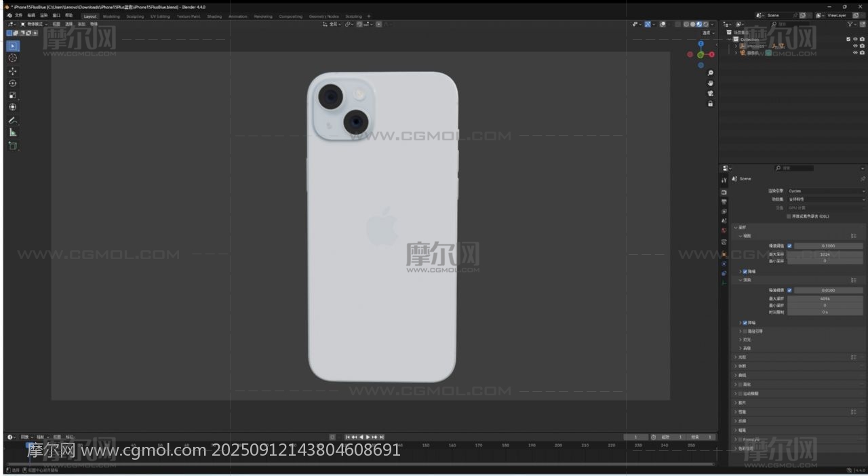Open the Shading workspace tab
This screenshot has height=476, width=868.
(214, 16)
